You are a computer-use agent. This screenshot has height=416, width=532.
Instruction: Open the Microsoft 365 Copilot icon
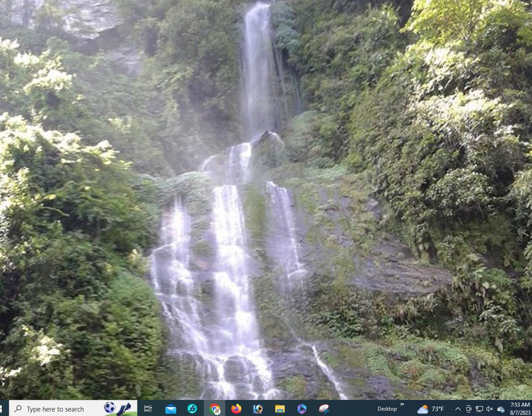point(302,409)
